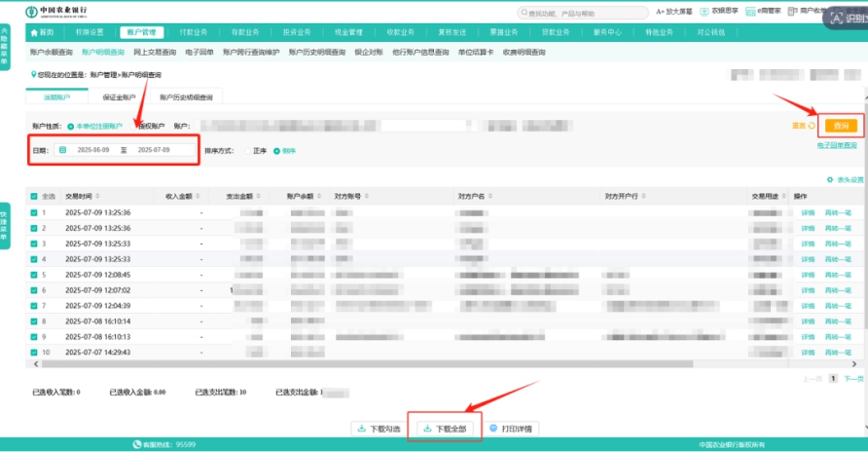Click the 表头设置 gear icon

[829, 180]
